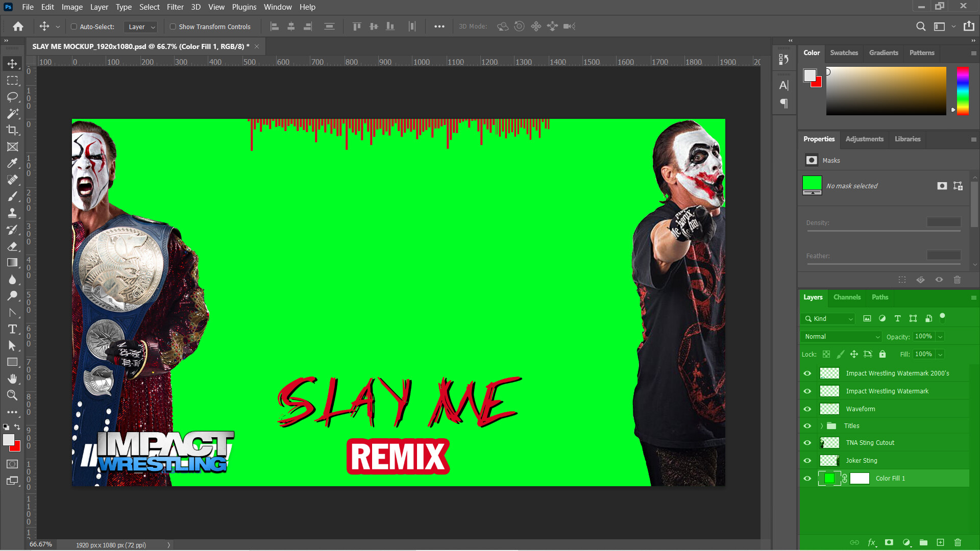Open the Opacity slider dropdown arrow
Image resolution: width=980 pixels, height=551 pixels.
pyautogui.click(x=940, y=337)
